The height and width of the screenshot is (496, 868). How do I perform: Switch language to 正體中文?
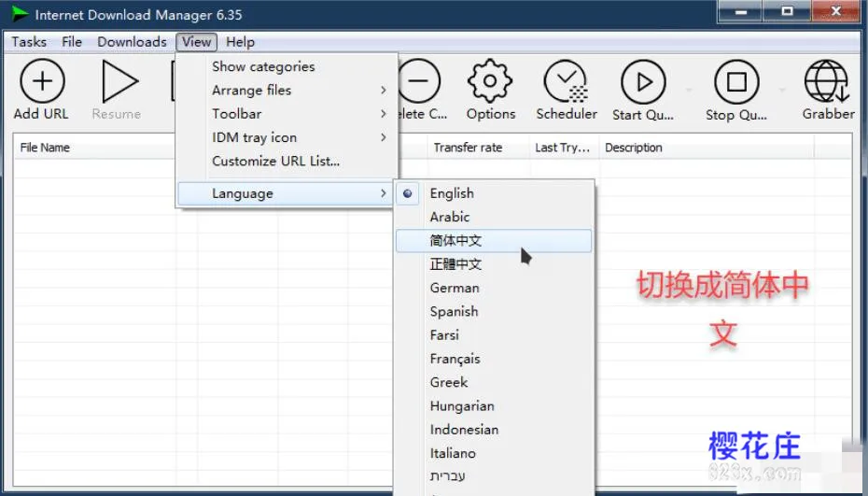coord(494,264)
